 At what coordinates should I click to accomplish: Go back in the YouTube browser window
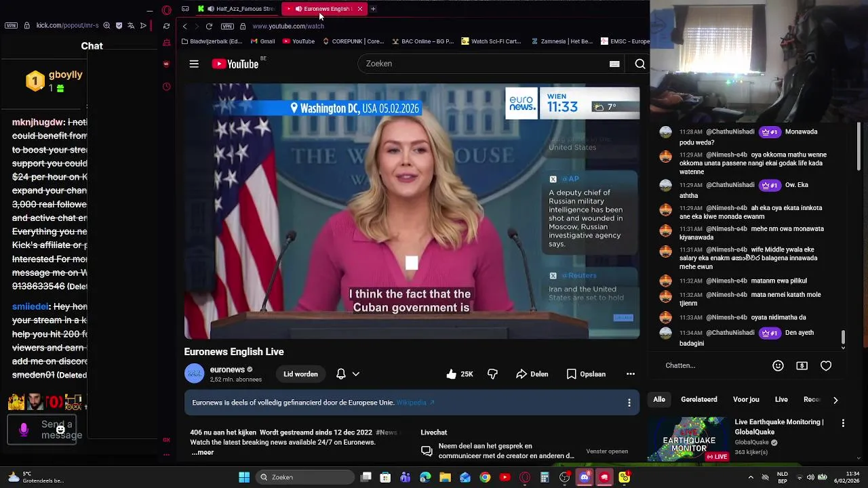coord(184,26)
